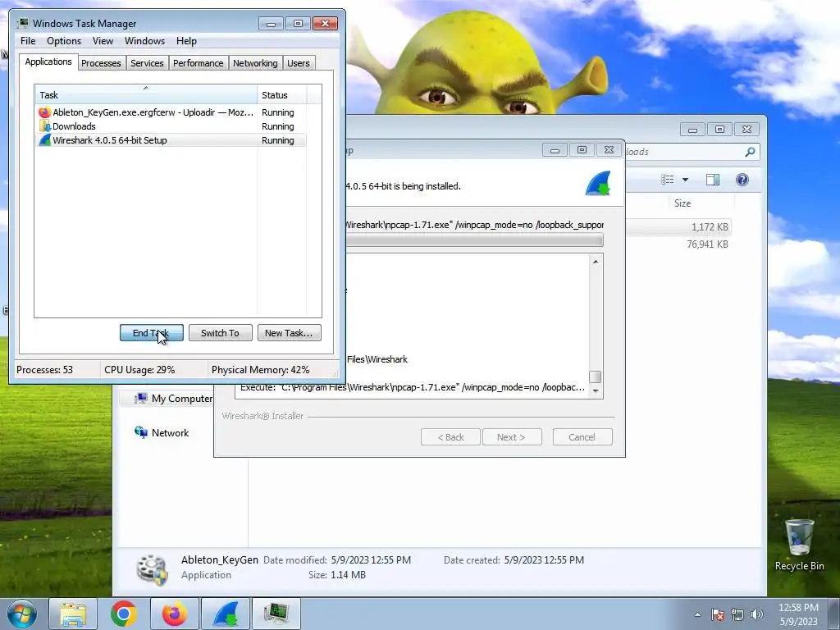Image resolution: width=840 pixels, height=630 pixels.
Task: Click the change view icon in Explorer
Action: point(667,180)
